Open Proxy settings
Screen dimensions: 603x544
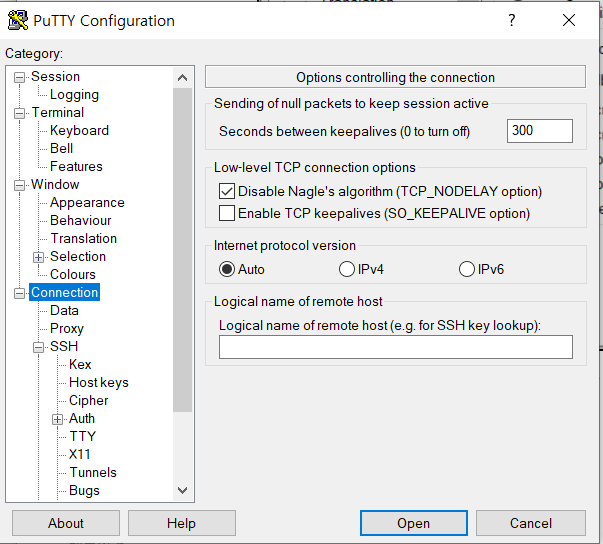67,329
